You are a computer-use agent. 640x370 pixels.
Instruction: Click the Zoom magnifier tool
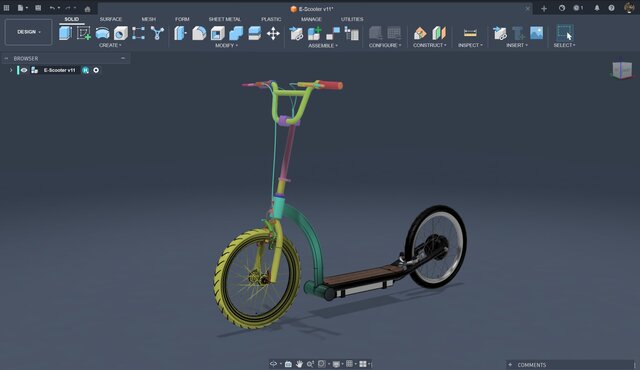(310, 364)
